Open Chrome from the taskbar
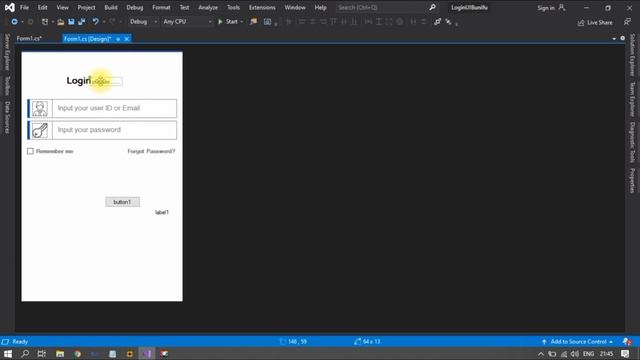The width and height of the screenshot is (640, 360). pos(78,353)
